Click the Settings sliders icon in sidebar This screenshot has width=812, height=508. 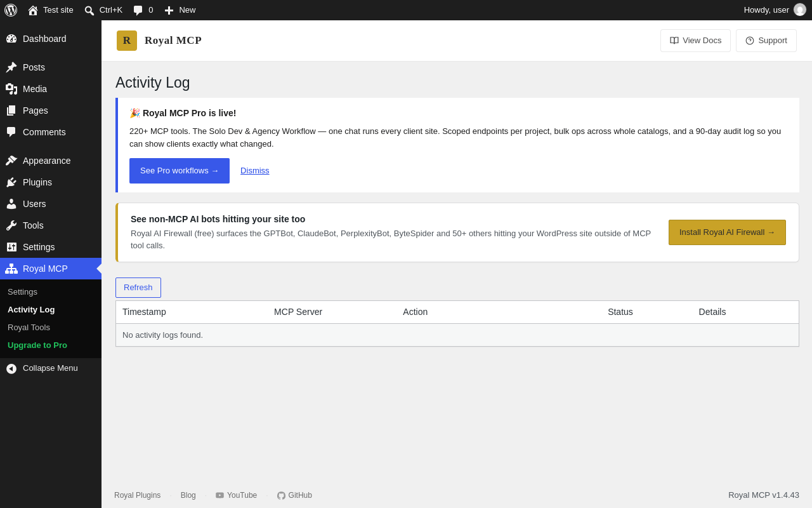pyautogui.click(x=11, y=247)
